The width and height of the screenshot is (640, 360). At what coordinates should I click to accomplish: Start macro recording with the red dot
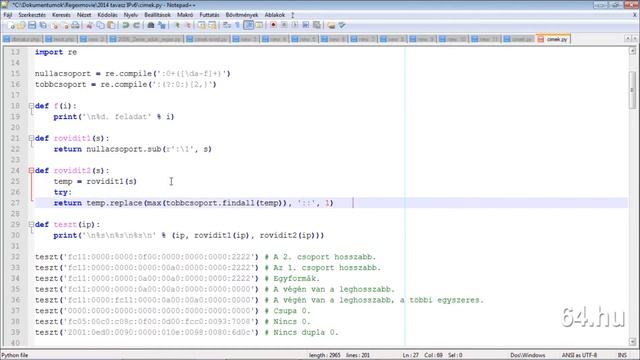click(273, 25)
